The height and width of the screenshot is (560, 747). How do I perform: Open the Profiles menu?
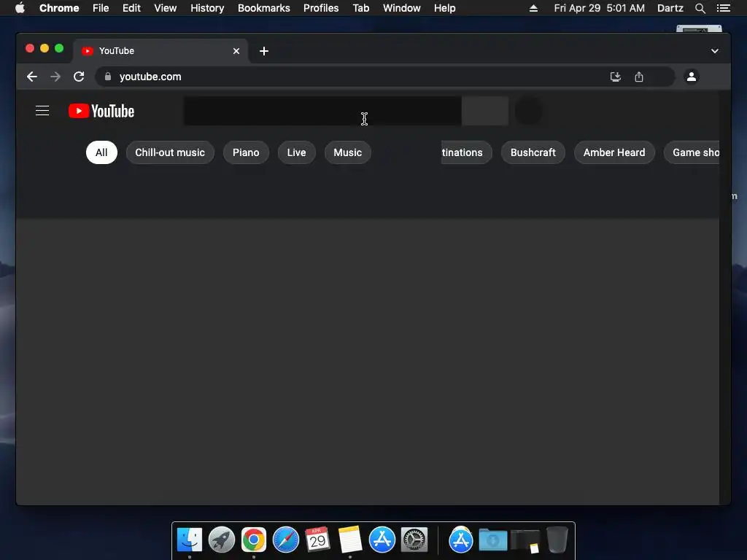tap(321, 8)
